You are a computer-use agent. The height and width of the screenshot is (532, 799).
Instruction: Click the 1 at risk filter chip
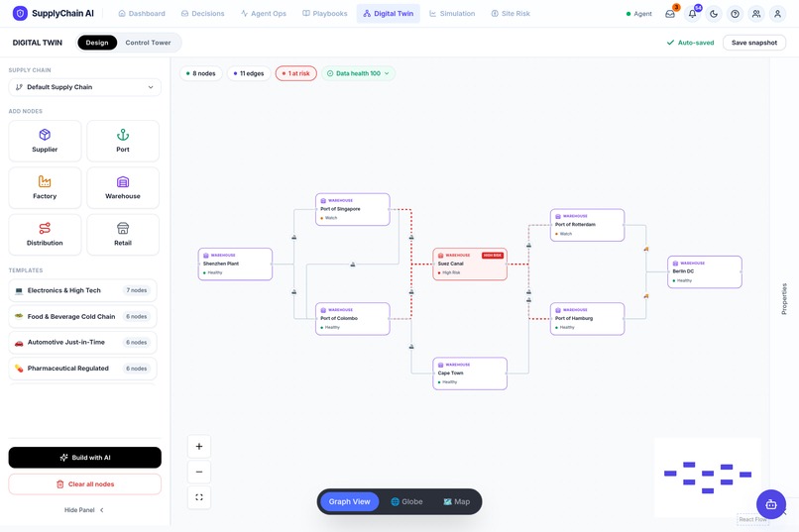(x=296, y=73)
